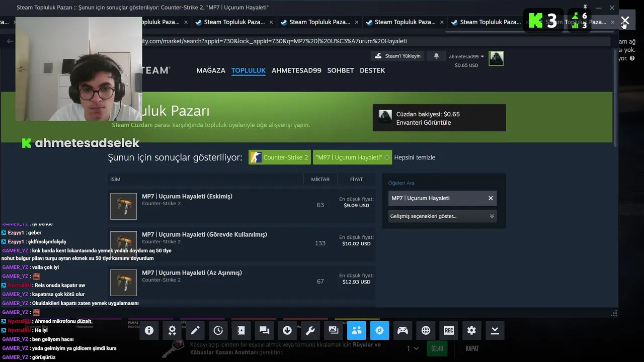Click the profile avatar next to ahmetesad99

coord(496,58)
